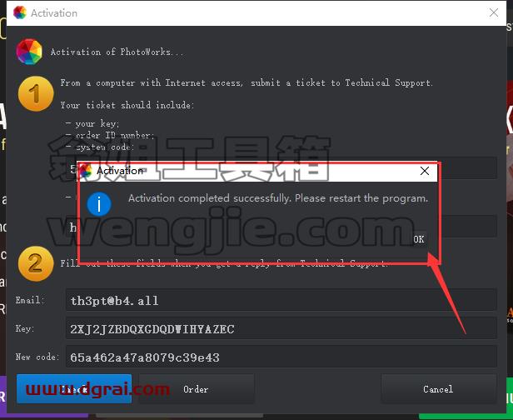
Task: Click the Order button
Action: coord(197,389)
